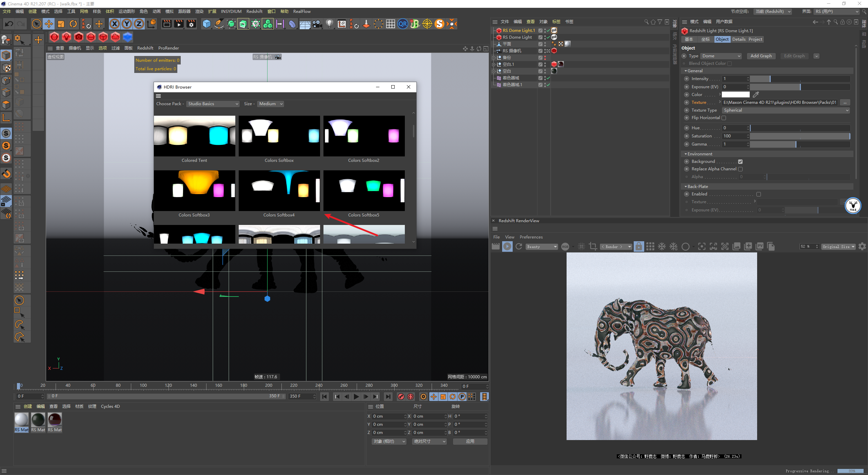
Task: Open the Choose Pack Studio Basics dropdown
Action: click(213, 104)
